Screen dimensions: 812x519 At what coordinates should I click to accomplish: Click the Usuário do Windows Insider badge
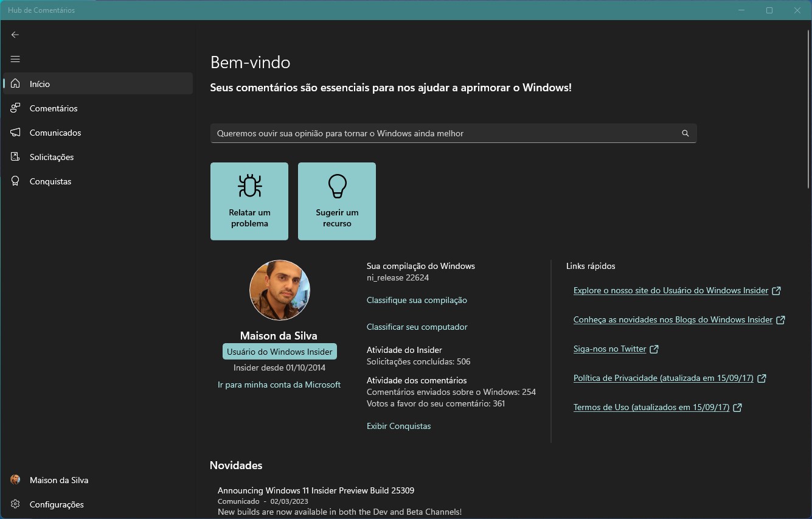coord(279,351)
